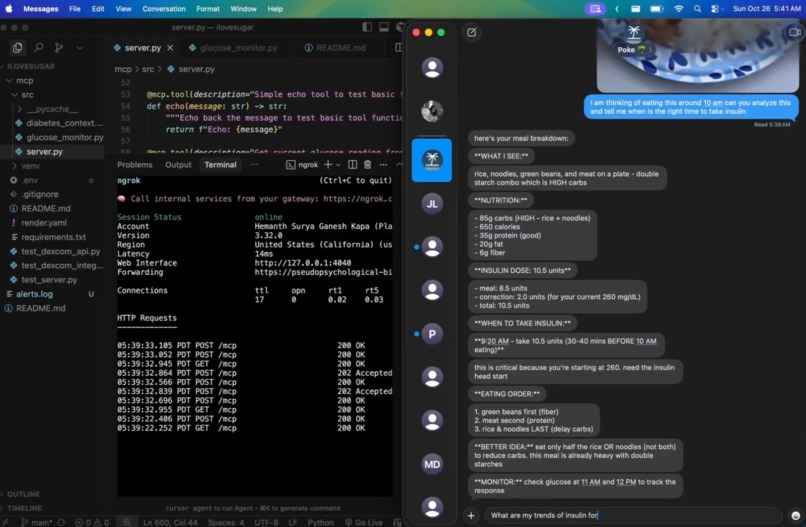
Task: Open the JL conversation
Action: (x=432, y=204)
